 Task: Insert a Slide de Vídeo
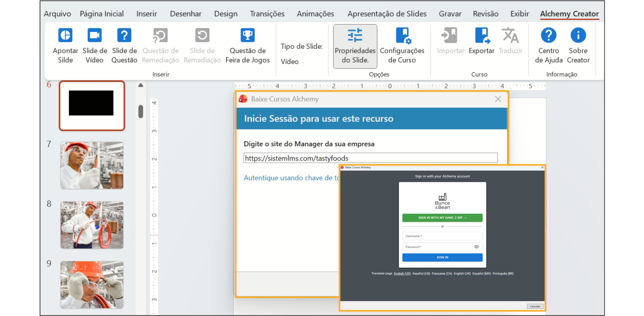94,36
